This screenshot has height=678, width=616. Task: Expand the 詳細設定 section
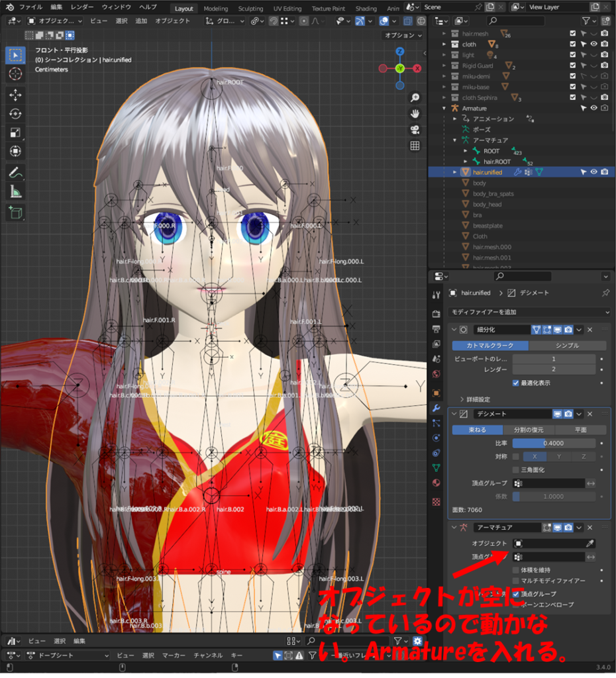474,399
